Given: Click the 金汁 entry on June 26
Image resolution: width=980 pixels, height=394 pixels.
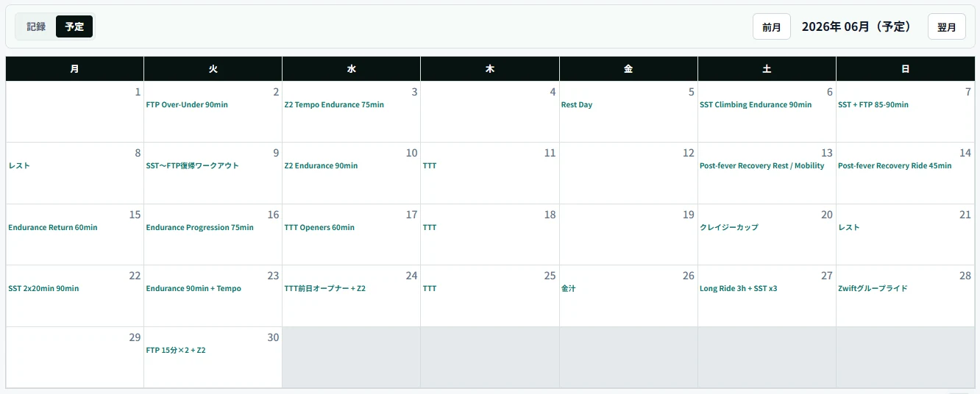Looking at the screenshot, I should pos(568,288).
